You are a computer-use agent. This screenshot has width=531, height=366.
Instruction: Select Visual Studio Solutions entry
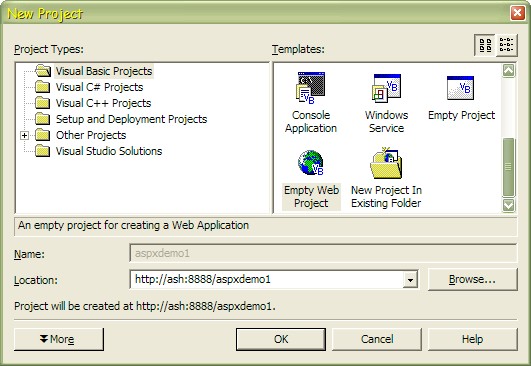[x=109, y=151]
